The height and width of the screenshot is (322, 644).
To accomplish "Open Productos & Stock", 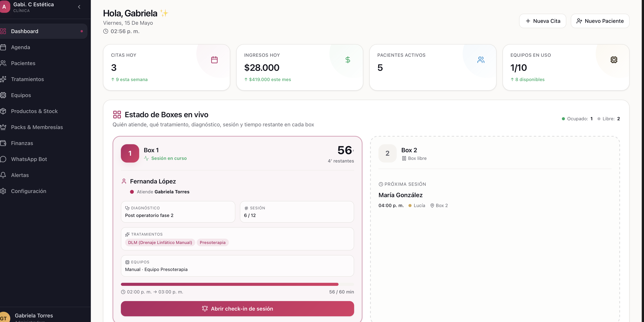I will tap(44, 111).
